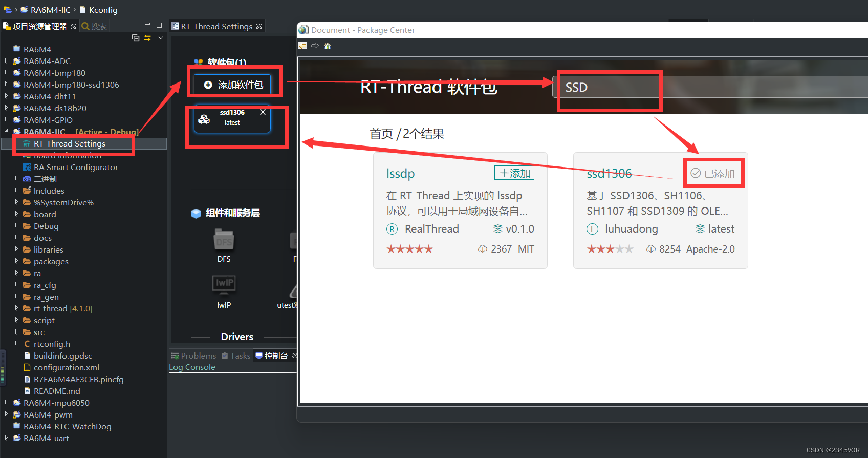This screenshot has width=868, height=458.
Task: Click the 首页 breadcrumb link
Action: pyautogui.click(x=381, y=134)
